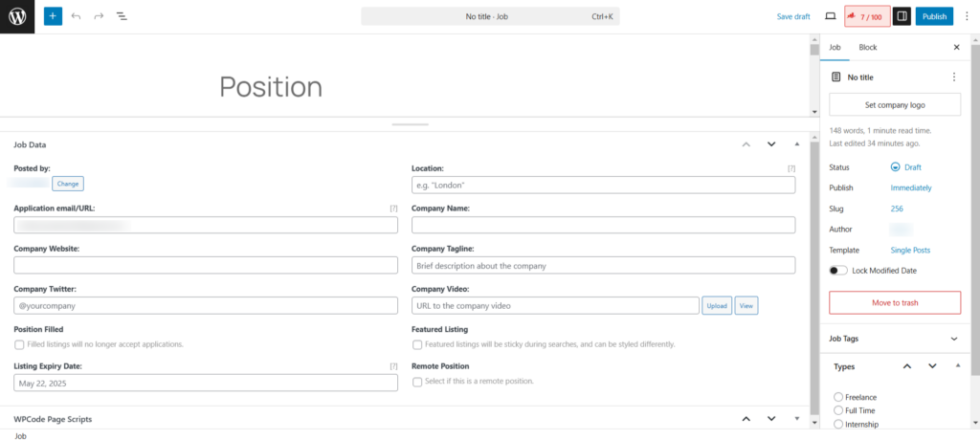Select the Freelance job type

(838, 397)
